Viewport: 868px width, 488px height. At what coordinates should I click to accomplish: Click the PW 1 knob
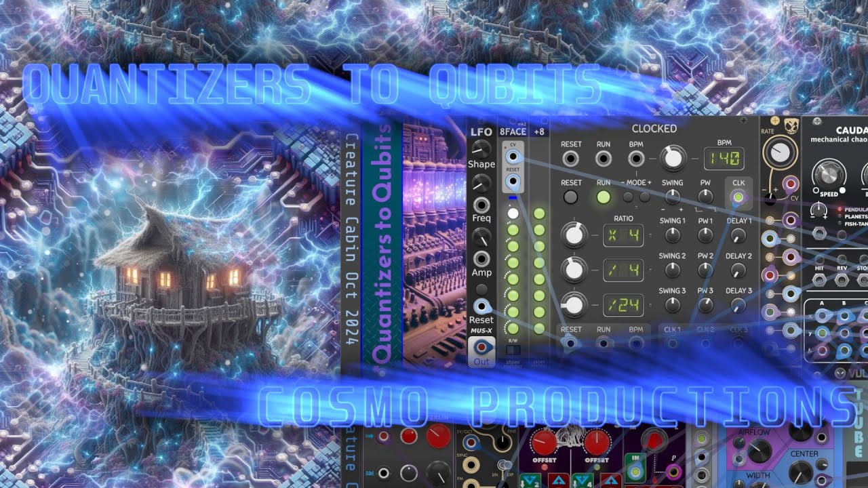705,236
